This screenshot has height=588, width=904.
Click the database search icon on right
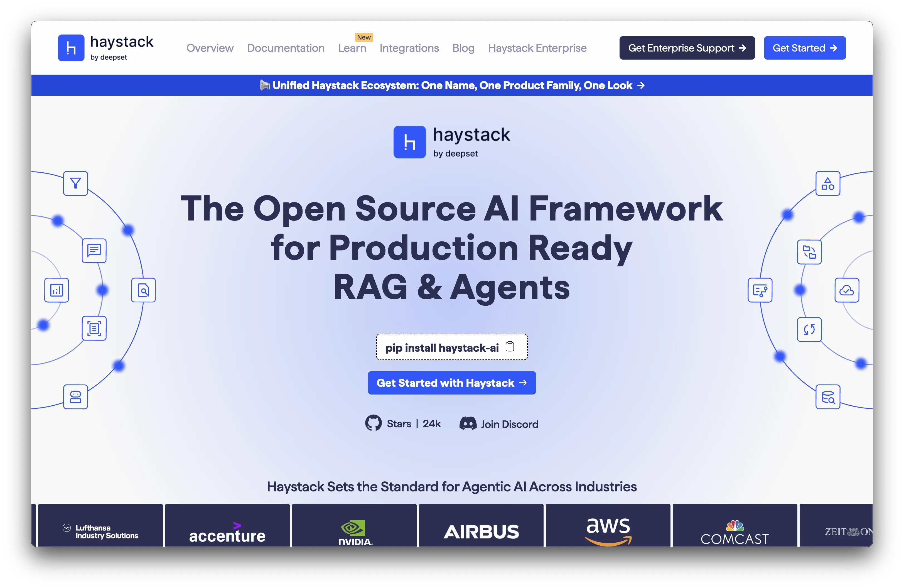828,397
